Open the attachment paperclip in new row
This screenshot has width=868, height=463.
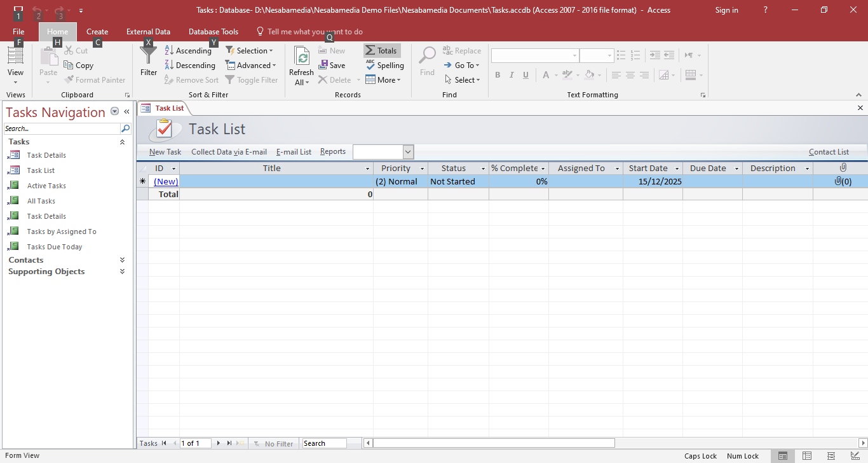click(839, 181)
